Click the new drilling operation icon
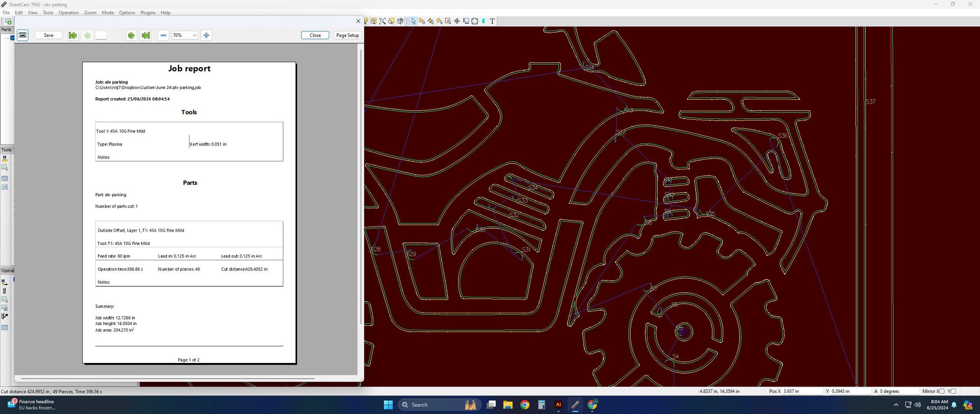Viewport: 980px width, 414px height. 4,291
